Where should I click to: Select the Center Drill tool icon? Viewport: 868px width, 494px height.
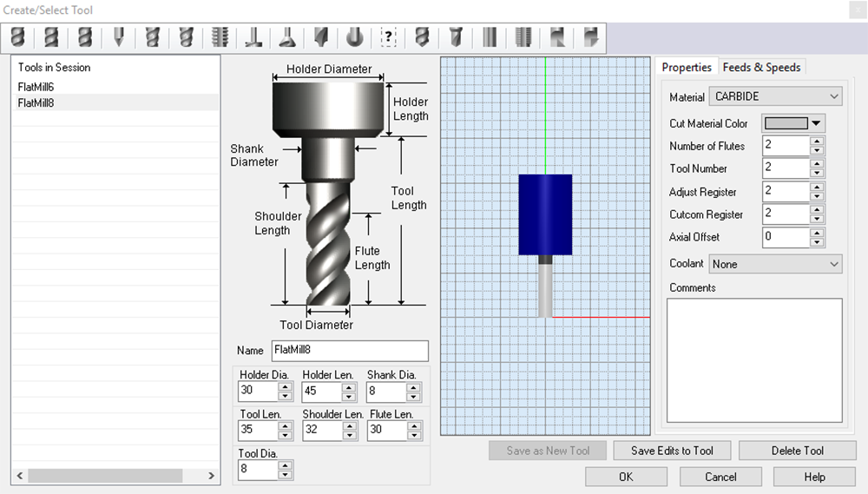coord(457,37)
